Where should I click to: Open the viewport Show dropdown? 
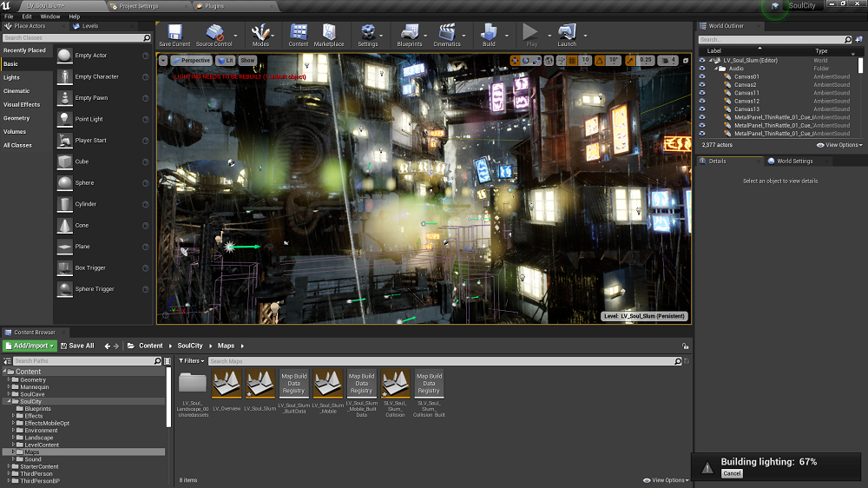[247, 61]
